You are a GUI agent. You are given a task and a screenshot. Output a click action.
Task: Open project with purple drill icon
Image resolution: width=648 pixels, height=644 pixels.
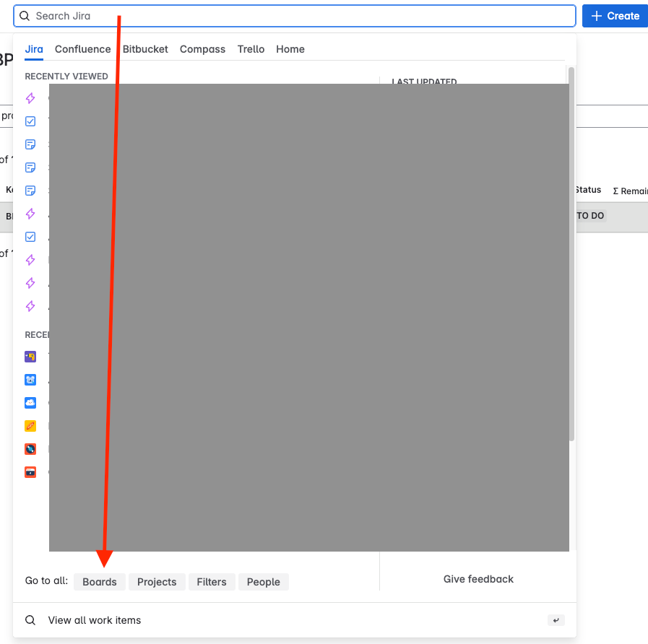[x=30, y=357]
